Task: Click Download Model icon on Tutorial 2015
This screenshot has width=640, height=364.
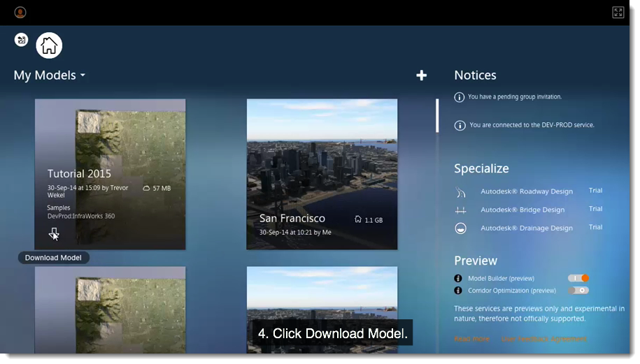Action: (x=54, y=233)
